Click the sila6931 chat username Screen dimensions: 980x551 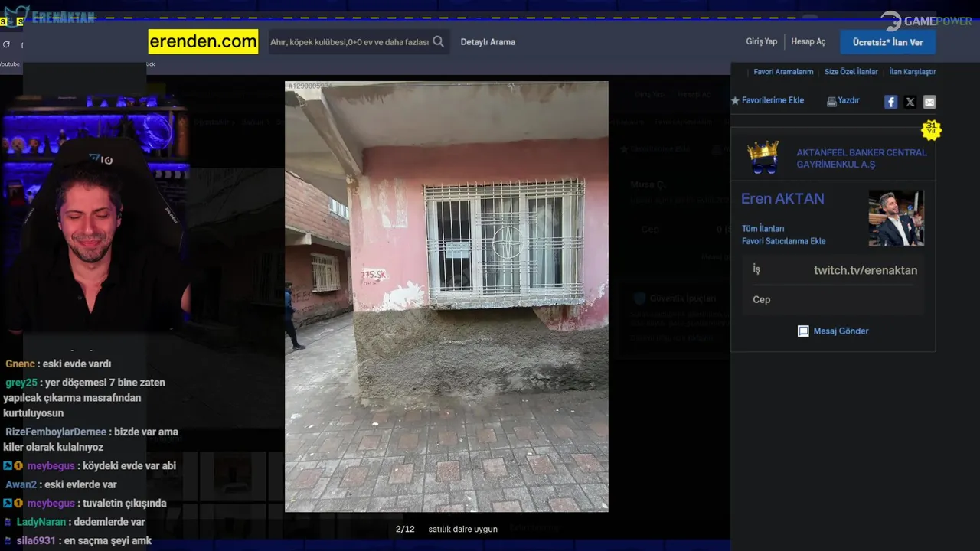tap(36, 541)
